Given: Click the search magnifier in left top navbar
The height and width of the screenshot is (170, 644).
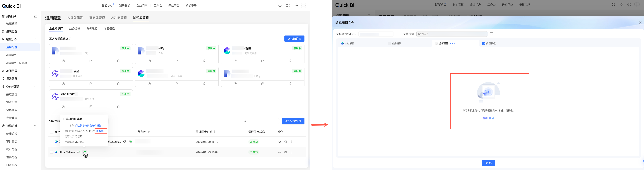Looking at the screenshot, I should (280, 5).
